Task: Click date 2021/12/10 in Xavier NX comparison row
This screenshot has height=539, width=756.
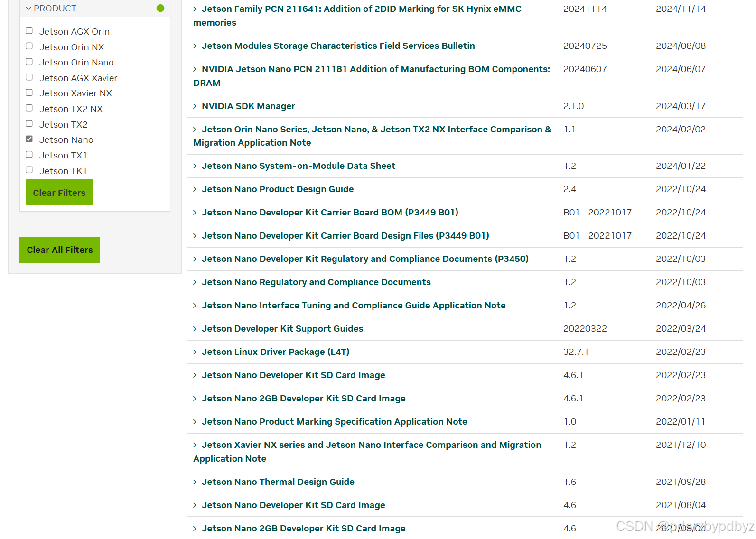Action: click(681, 445)
